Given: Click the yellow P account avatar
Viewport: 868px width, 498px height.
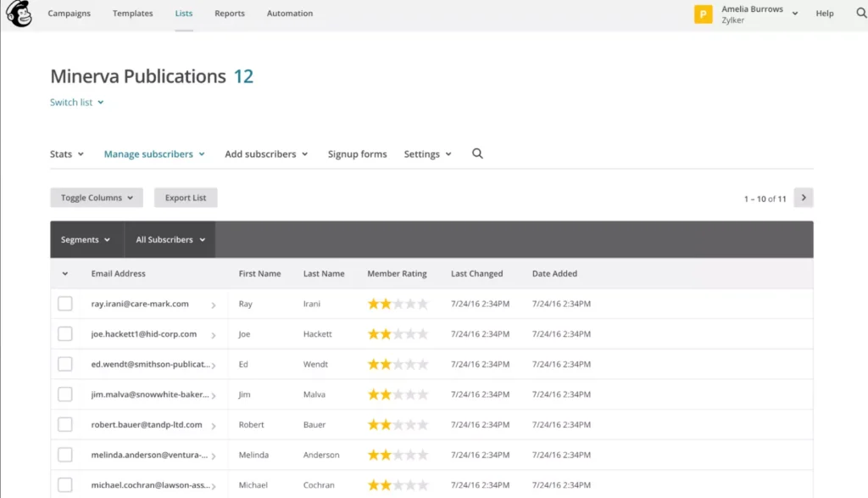Looking at the screenshot, I should 703,14.
